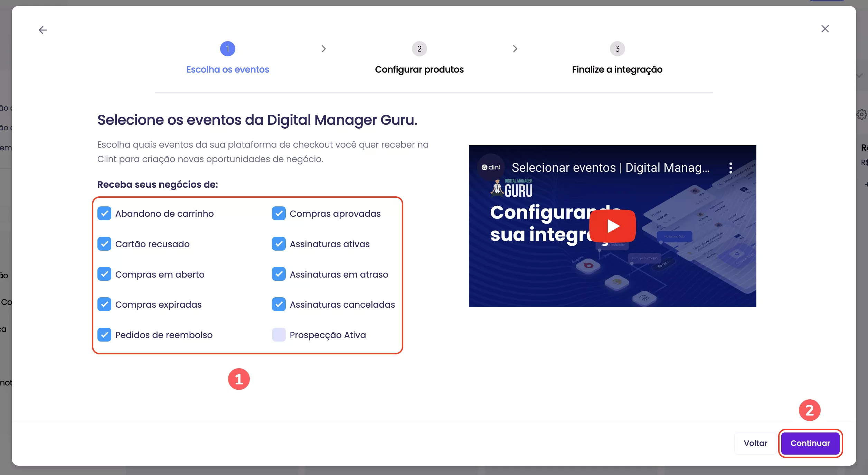The image size is (868, 475).
Task: Click chevron between steps 2 and 3
Action: [515, 49]
